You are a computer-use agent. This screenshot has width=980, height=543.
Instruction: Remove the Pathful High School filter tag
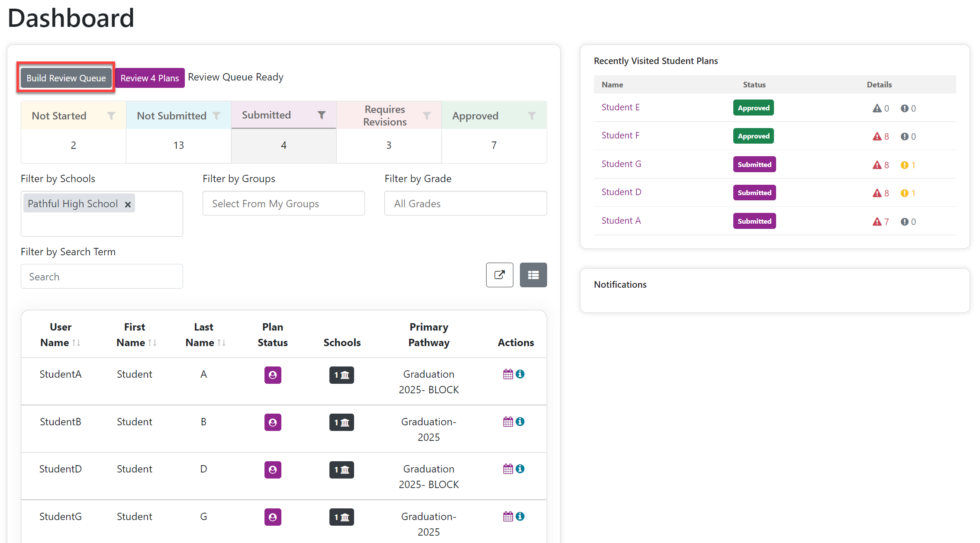tap(128, 204)
